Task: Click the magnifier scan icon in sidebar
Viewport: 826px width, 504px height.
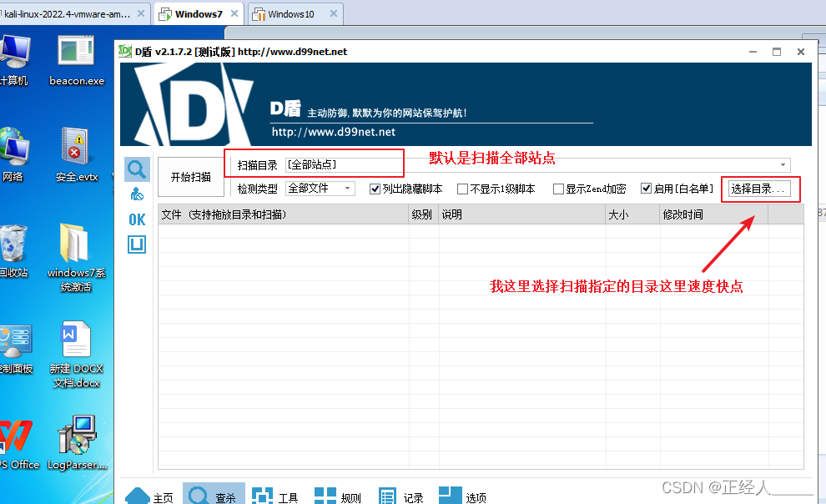Action: click(x=137, y=169)
